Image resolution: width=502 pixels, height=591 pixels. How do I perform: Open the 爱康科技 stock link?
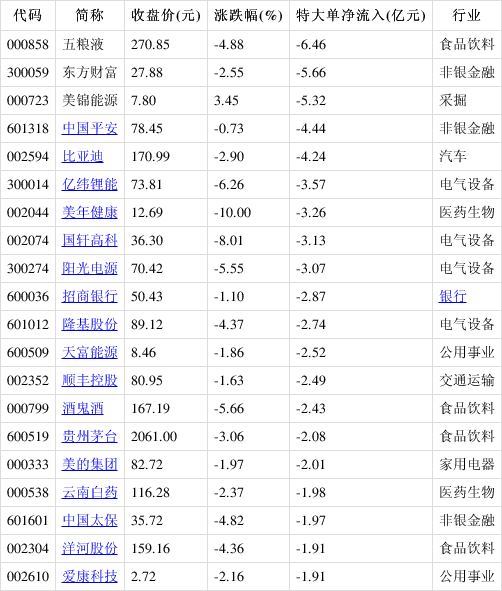click(x=90, y=576)
